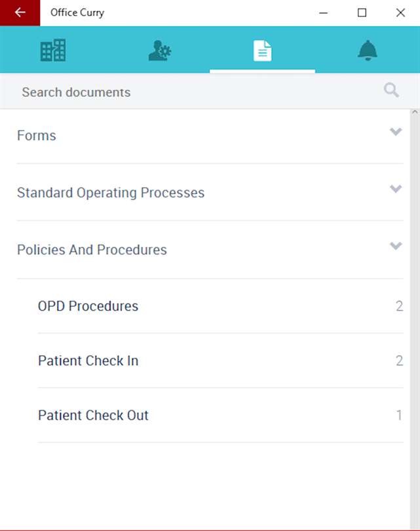The width and height of the screenshot is (420, 531).
Task: Open the organization buildings tab icon
Action: coord(53,50)
